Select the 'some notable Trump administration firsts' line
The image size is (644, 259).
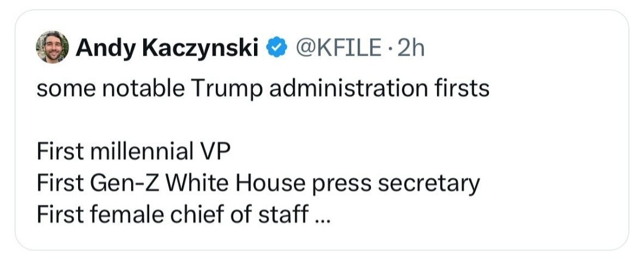(263, 89)
